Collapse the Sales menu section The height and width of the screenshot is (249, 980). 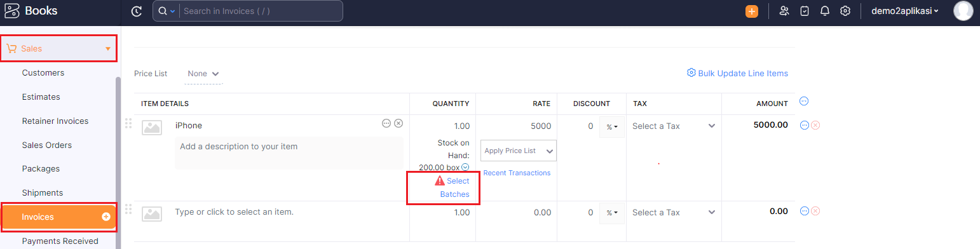58,48
